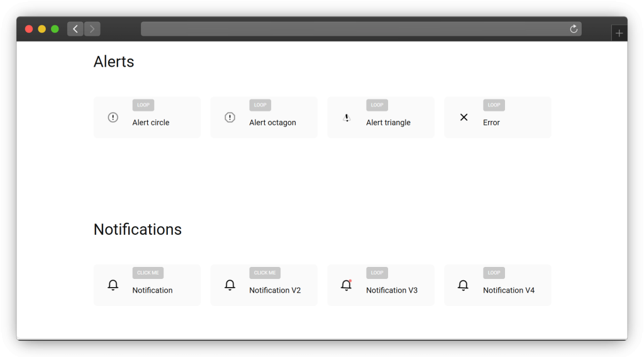Click the Alert triangle warning icon

347,117
